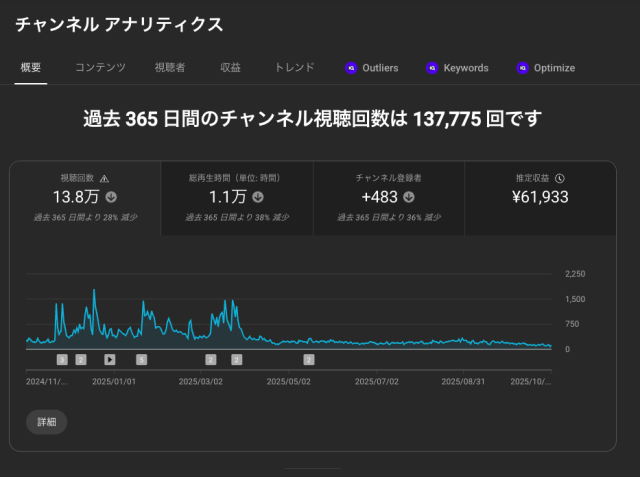Click the Optimize extension icon
640x477 pixels.
click(521, 68)
